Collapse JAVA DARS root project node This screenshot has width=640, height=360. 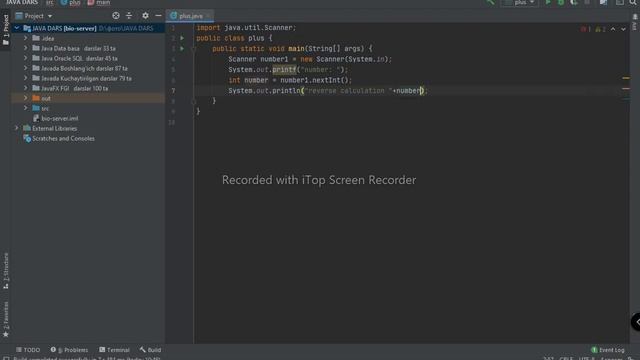click(x=17, y=28)
